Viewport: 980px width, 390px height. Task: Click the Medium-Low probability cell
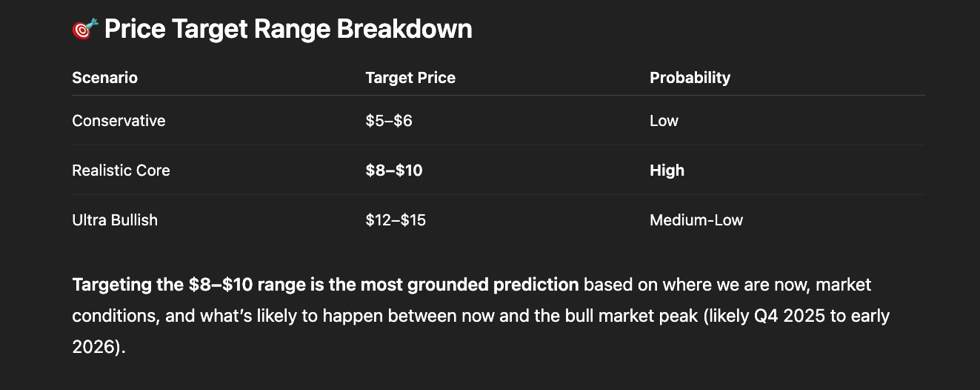coord(696,220)
